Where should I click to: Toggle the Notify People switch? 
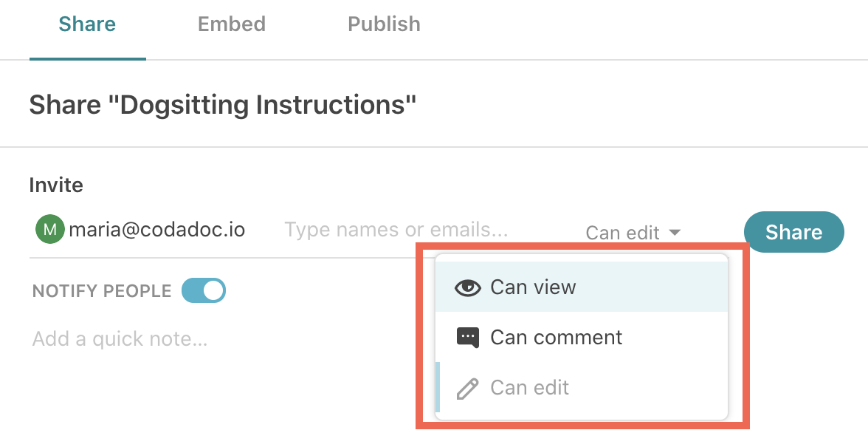(204, 291)
